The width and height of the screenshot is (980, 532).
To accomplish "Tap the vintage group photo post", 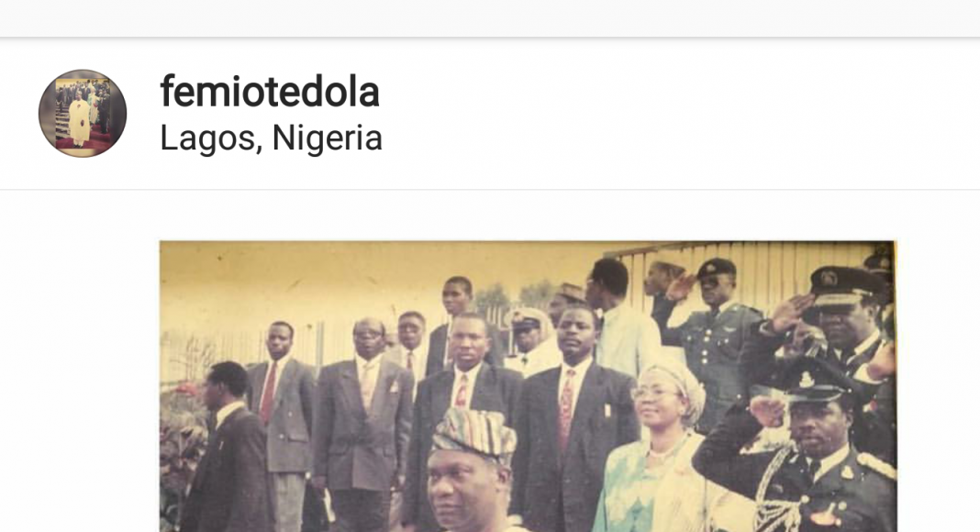I will point(528,386).
